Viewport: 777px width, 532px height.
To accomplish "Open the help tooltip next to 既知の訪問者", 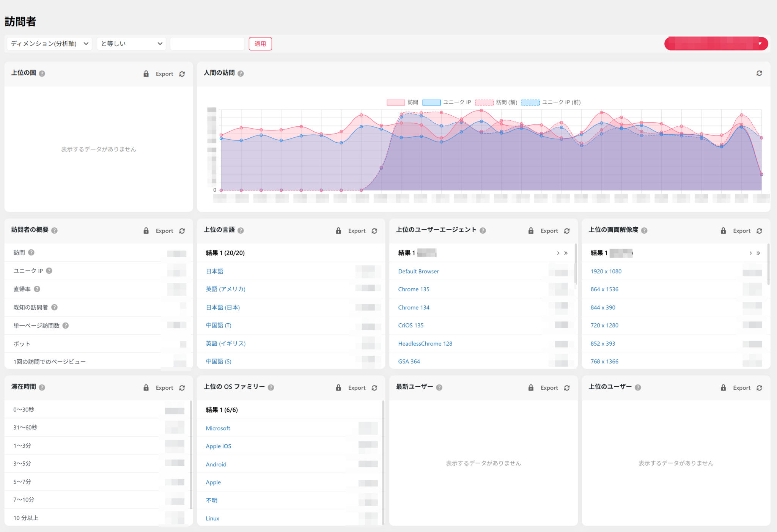I will pos(54,307).
